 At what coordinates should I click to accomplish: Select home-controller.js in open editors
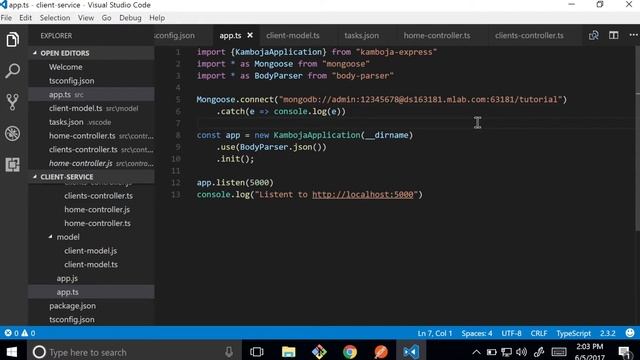(81, 163)
